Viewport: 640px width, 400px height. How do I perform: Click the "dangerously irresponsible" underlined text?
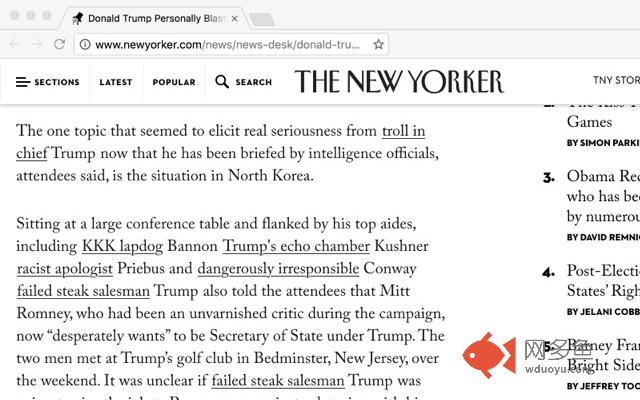[278, 269]
